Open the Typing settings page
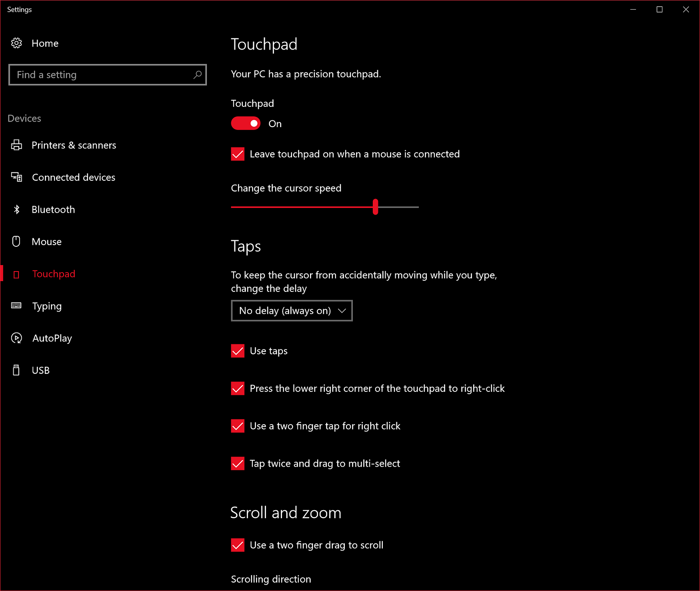 click(x=47, y=306)
